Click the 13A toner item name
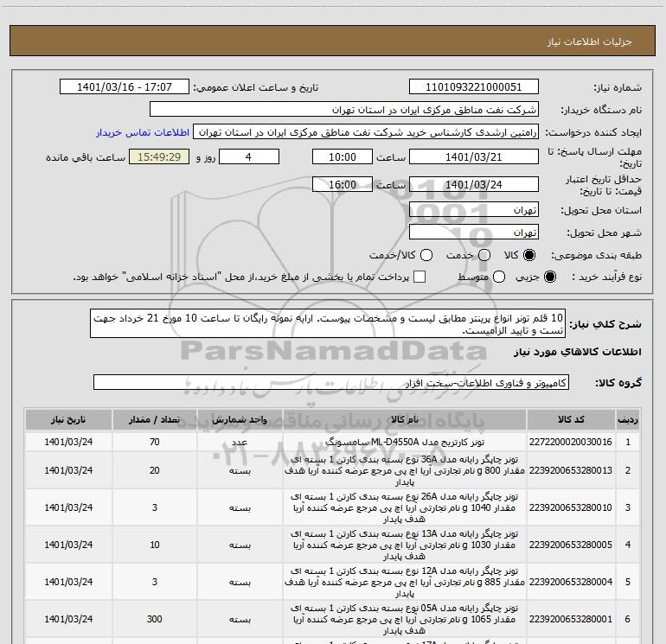The width and height of the screenshot is (666, 644). click(x=405, y=545)
